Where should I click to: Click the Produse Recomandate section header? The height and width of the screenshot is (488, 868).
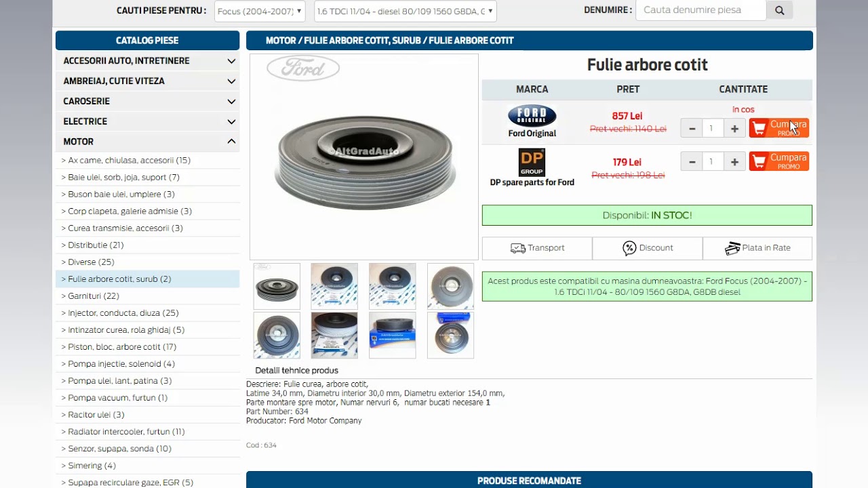(529, 480)
